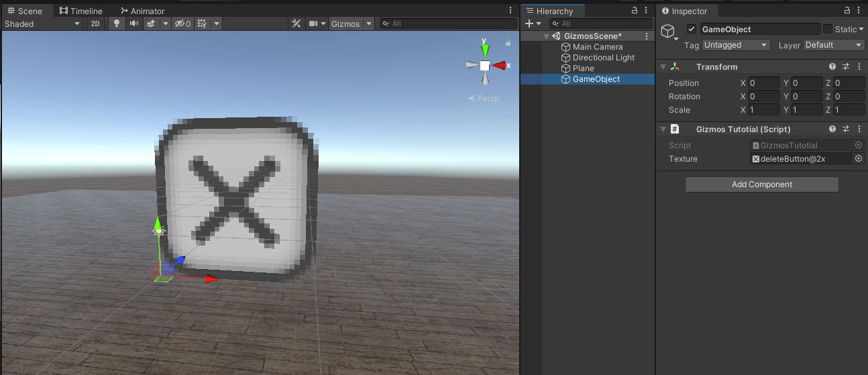Select Plane in Hierarchy
The width and height of the screenshot is (868, 375).
[583, 68]
